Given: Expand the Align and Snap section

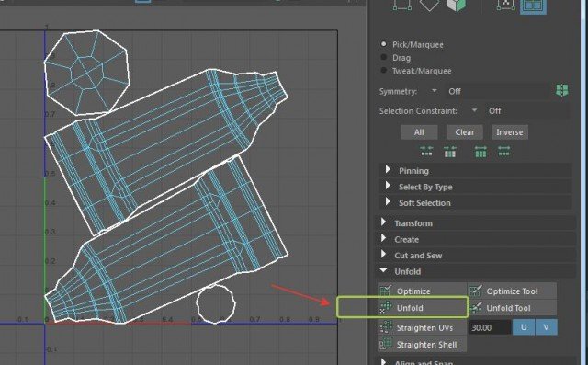Looking at the screenshot, I should pyautogui.click(x=476, y=361).
